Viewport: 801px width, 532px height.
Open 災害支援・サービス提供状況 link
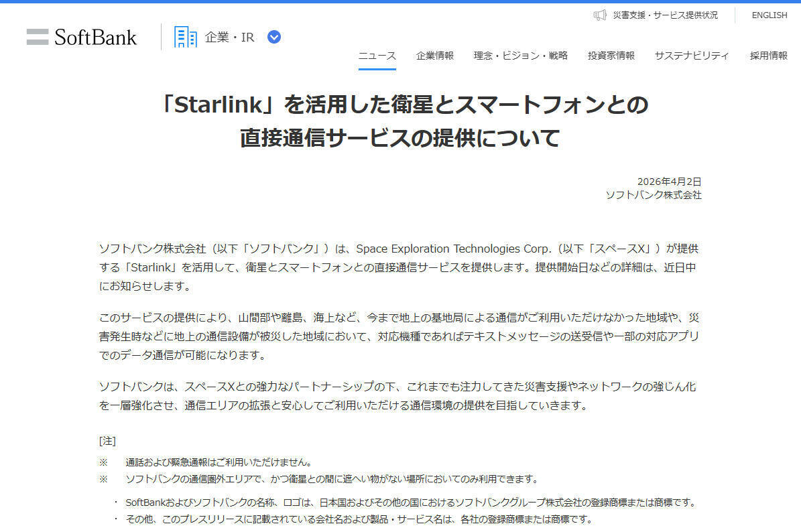(x=665, y=15)
